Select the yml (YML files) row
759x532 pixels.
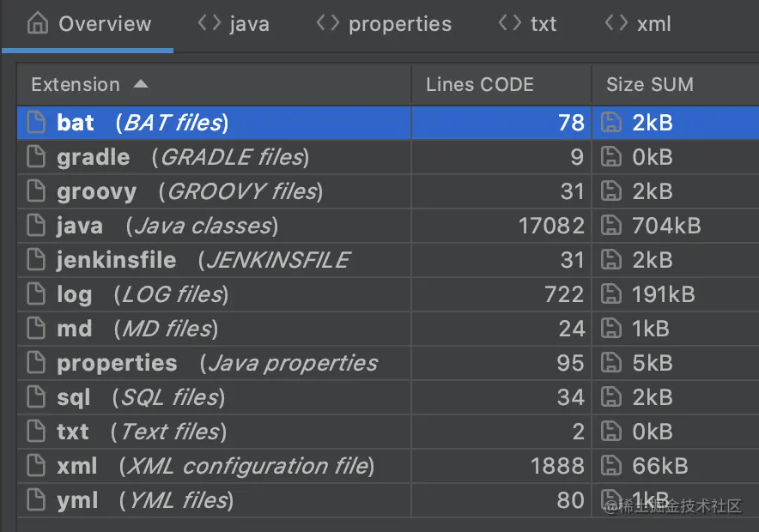click(x=388, y=500)
